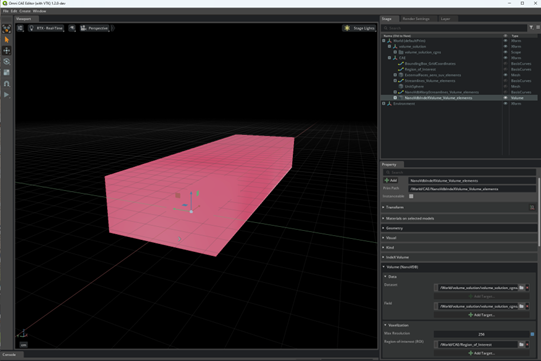Image resolution: width=541 pixels, height=361 pixels.
Task: Hide the ExternalFaces mesh prim
Action: [505, 75]
